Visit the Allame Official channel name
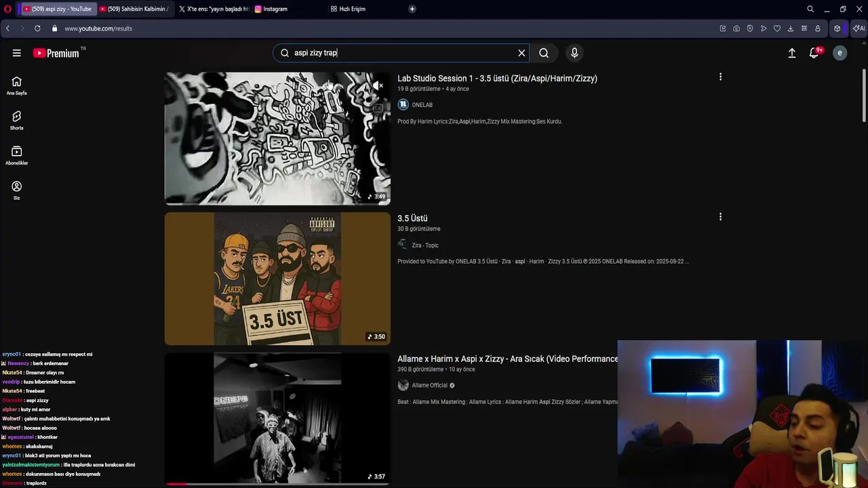 (x=430, y=385)
